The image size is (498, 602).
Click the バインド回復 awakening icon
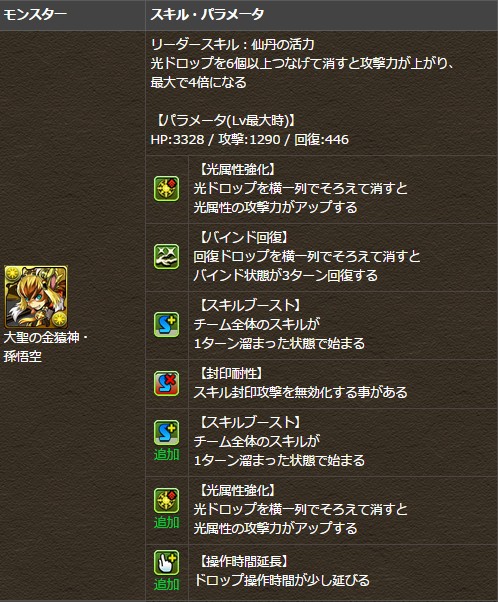[x=167, y=256]
